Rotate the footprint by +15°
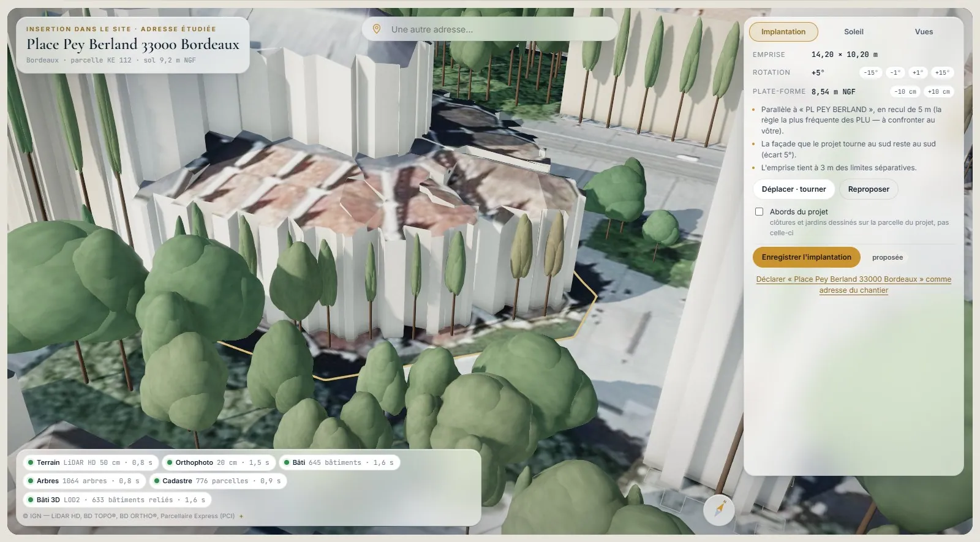 (942, 73)
